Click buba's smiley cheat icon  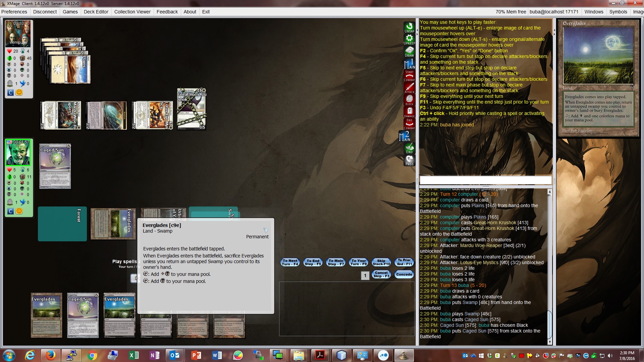19,211
